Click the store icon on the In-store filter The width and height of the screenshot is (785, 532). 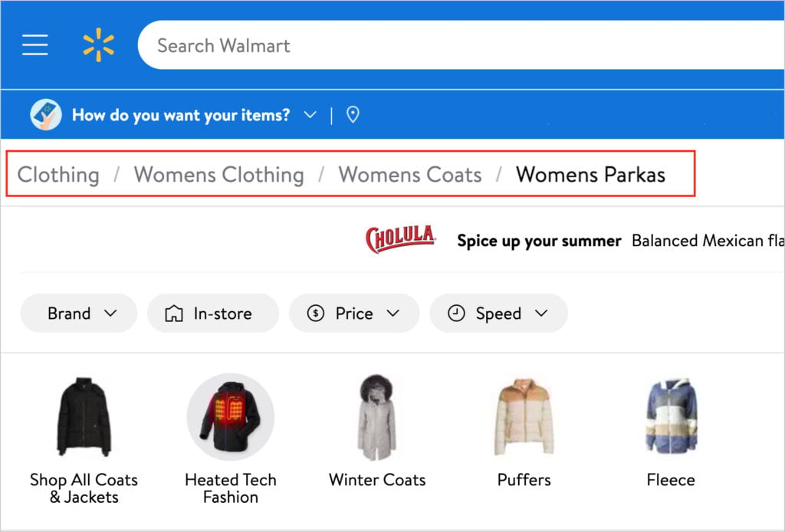point(174,313)
